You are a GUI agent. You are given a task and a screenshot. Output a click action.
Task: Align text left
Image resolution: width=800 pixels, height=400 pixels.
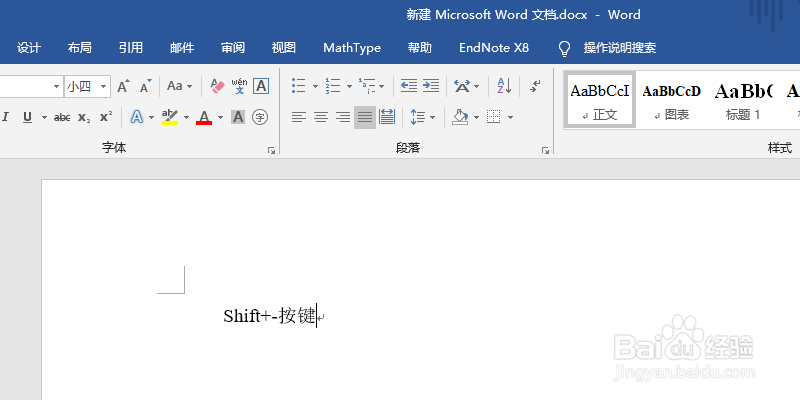click(x=299, y=117)
